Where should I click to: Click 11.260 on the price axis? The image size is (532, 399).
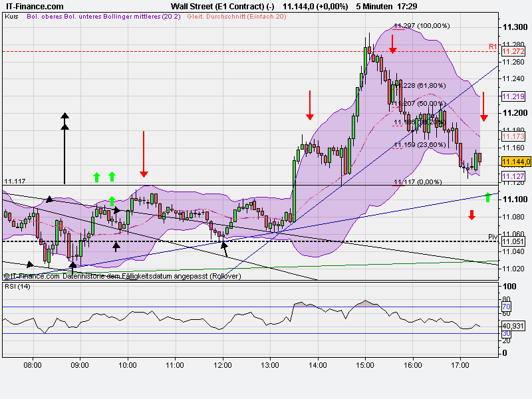click(513, 62)
